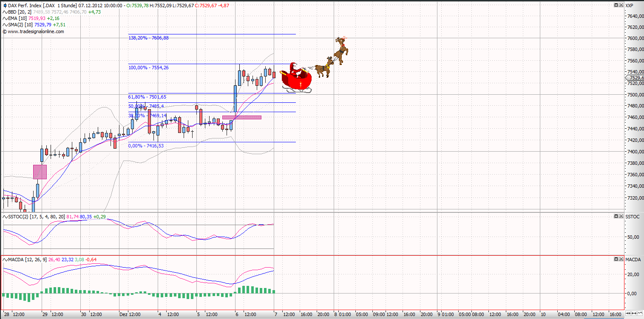Click the wave icon next to SSTOC(2) indicator
Image resolution: width=644 pixels, height=319 pixels.
tap(5, 217)
